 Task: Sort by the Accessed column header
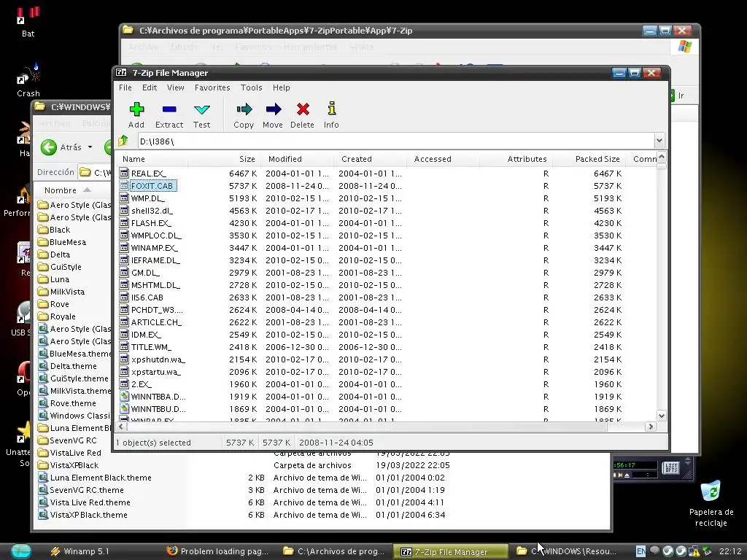coord(443,159)
